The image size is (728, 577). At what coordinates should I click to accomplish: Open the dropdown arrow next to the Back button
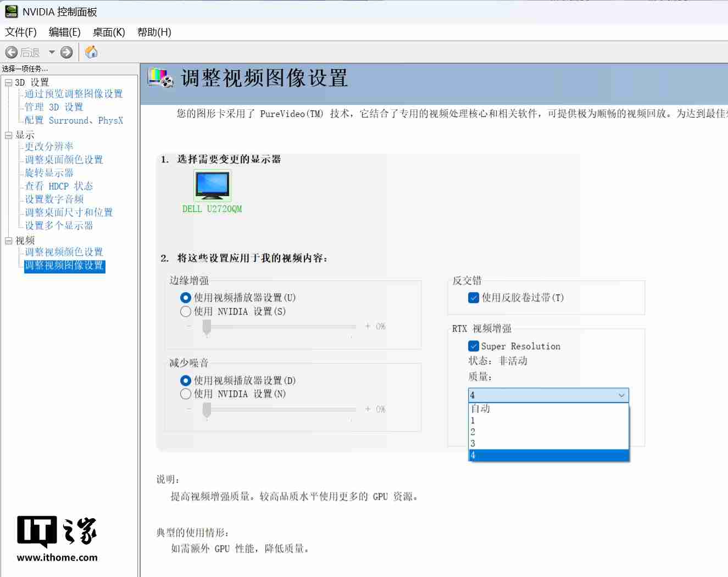tap(52, 52)
